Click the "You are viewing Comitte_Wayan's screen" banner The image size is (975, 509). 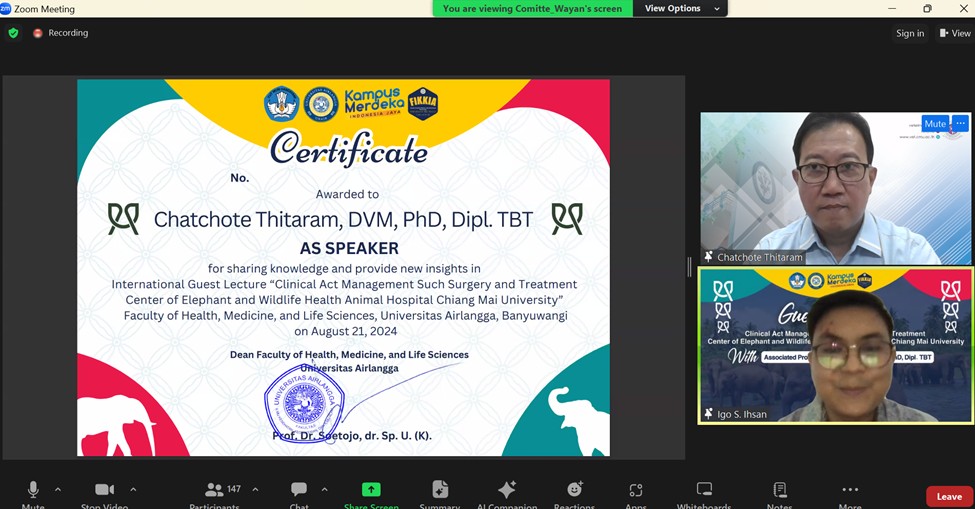point(532,8)
